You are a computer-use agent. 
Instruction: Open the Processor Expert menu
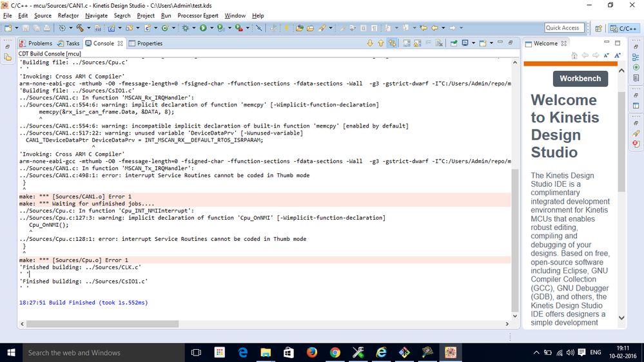coord(197,15)
